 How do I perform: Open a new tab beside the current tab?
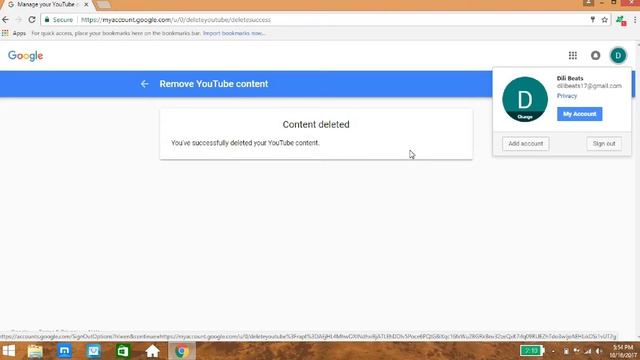pyautogui.click(x=104, y=5)
